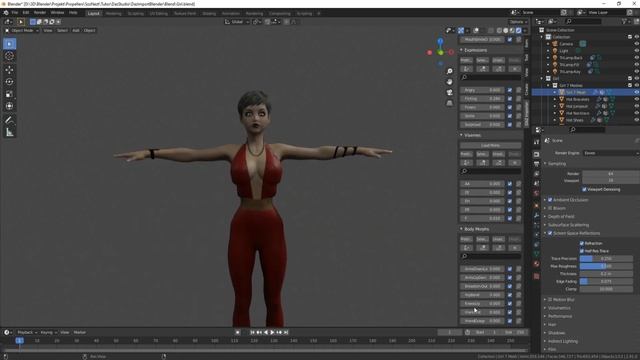The height and width of the screenshot is (360, 640).
Task: Select the Transform tool
Action: pyautogui.click(x=9, y=106)
